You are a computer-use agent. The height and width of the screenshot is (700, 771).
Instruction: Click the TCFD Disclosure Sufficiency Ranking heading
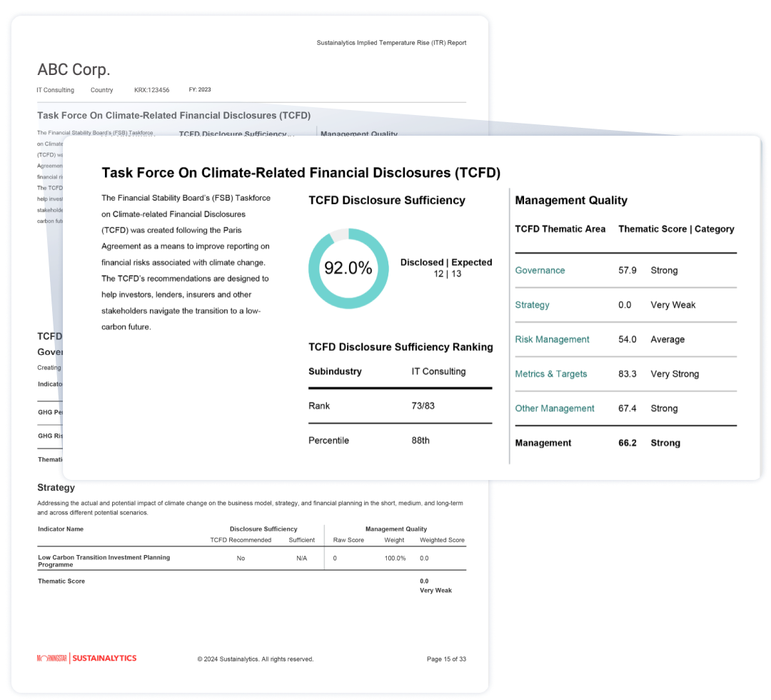click(400, 347)
